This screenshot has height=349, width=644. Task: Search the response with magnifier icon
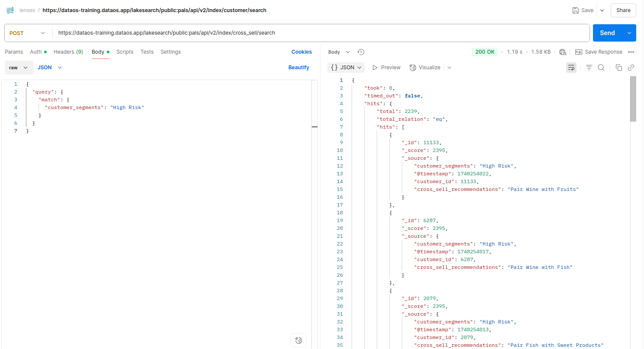(x=601, y=68)
